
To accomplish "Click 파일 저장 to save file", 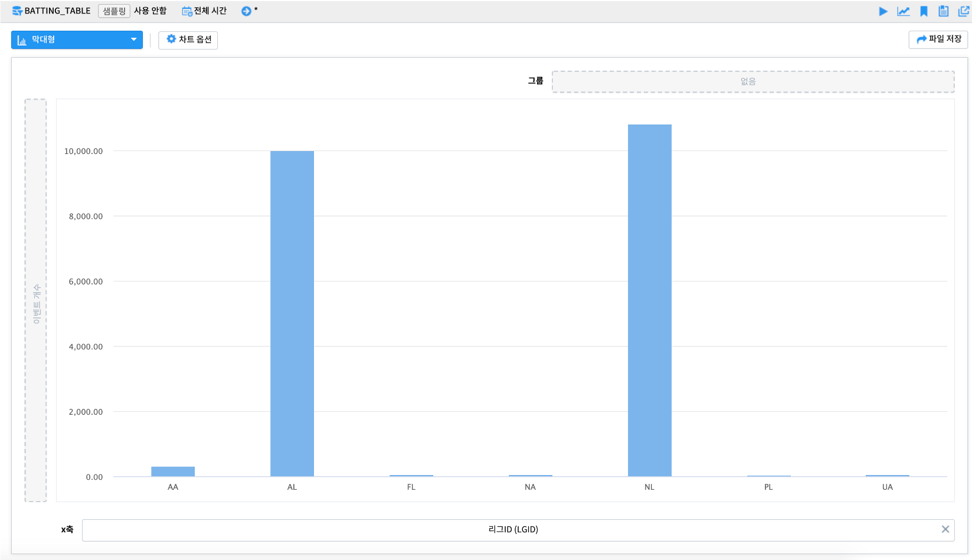I will (938, 40).
